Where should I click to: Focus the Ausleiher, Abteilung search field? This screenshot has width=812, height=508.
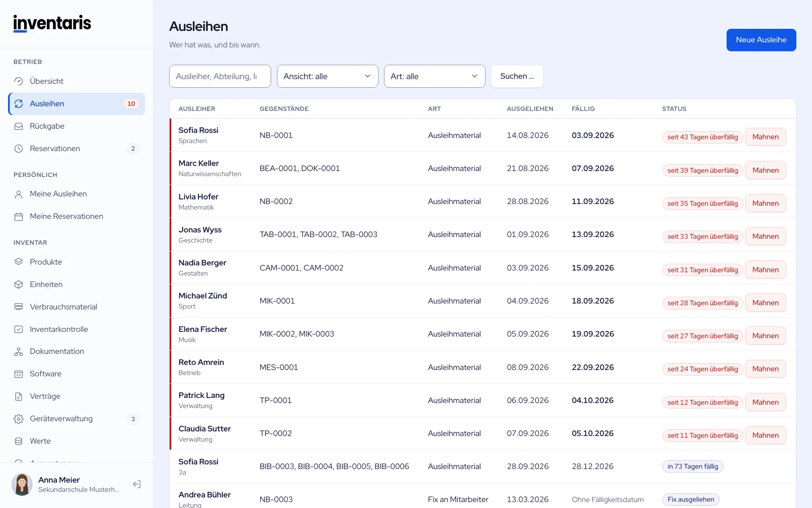[x=220, y=76]
